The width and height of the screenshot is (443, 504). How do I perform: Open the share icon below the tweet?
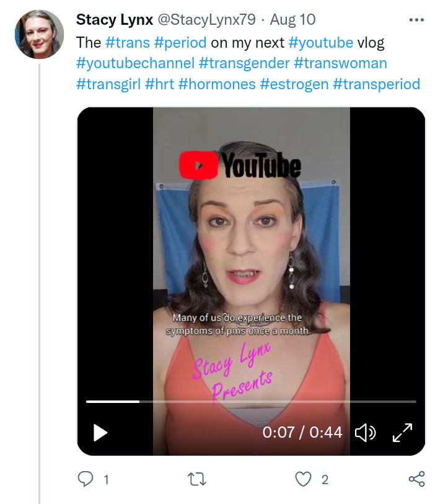click(x=416, y=479)
